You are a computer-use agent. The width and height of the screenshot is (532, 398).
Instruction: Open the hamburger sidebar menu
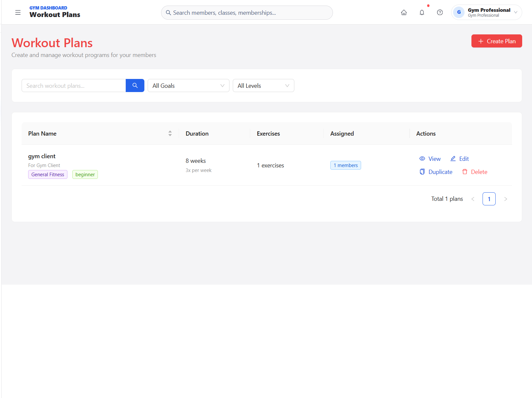(18, 12)
